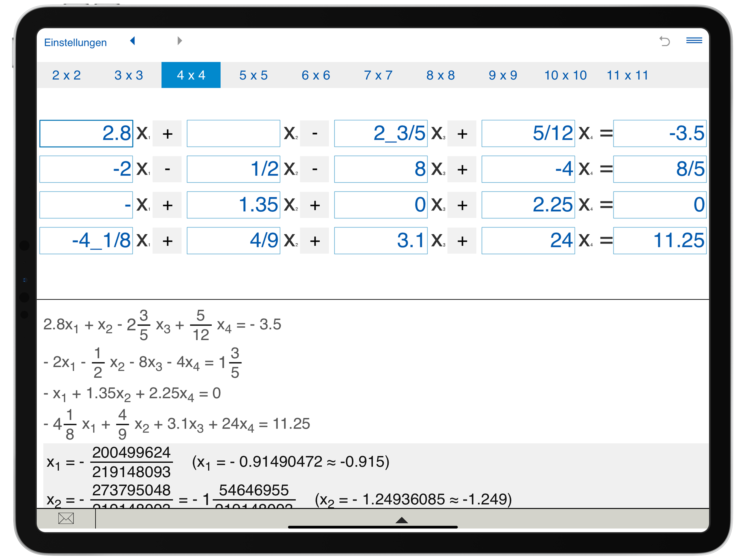
Task: Open Einstellungen settings
Action: coord(75,43)
